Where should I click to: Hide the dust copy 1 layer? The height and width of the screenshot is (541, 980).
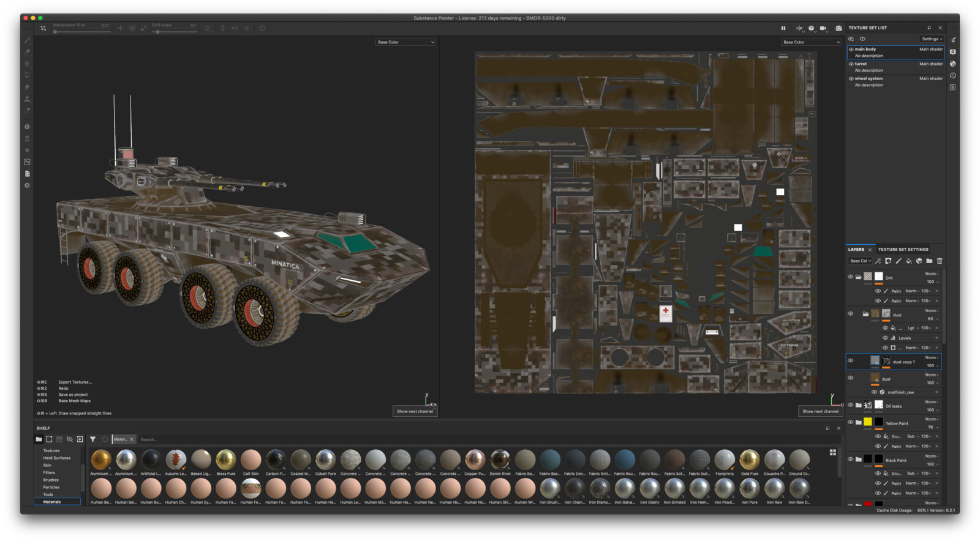[x=850, y=361]
